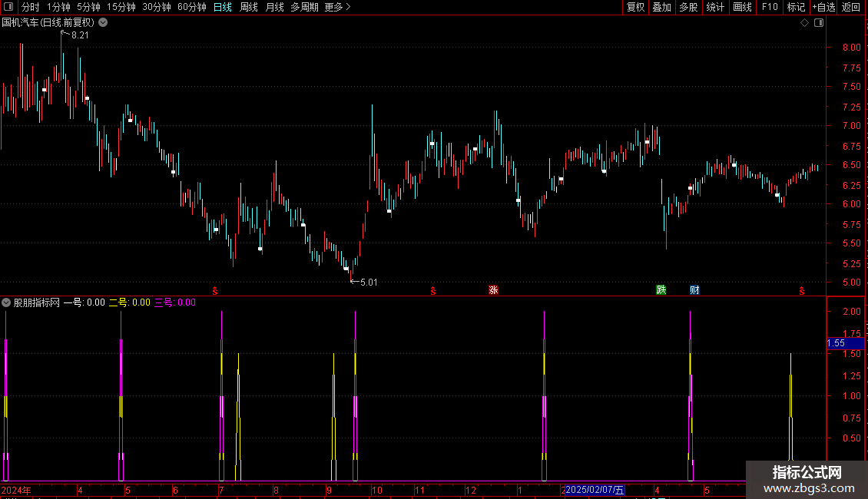Image resolution: width=868 pixels, height=499 pixels.
Task: Select the 日线 daily period tab
Action: pyautogui.click(x=223, y=7)
